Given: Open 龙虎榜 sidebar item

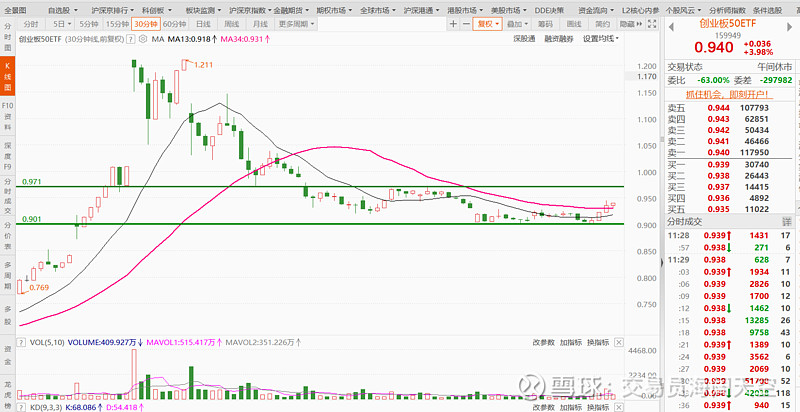Looking at the screenshot, I should (8, 393).
